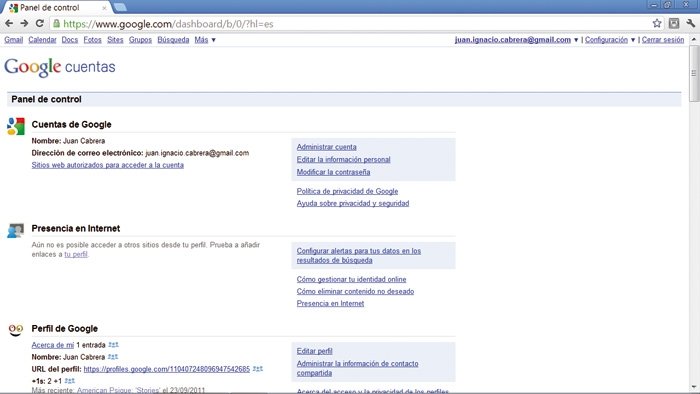The height and width of the screenshot is (394, 700).
Task: Go back with the browser back arrow
Action: coord(9,23)
